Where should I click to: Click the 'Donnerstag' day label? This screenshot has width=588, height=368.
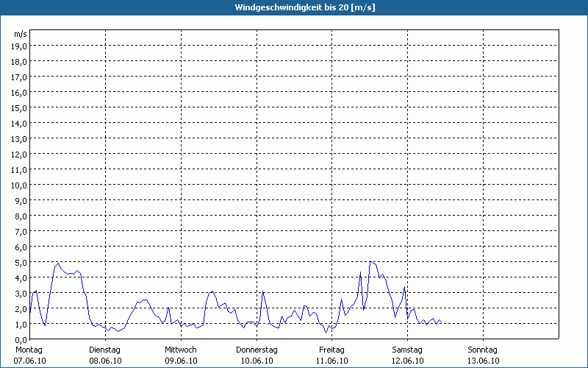257,350
